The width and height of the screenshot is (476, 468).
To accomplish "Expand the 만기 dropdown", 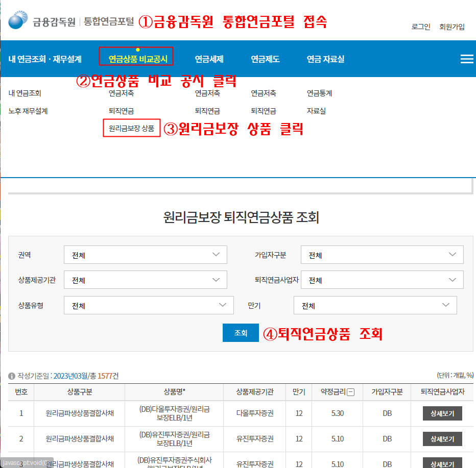I will pos(375,305).
